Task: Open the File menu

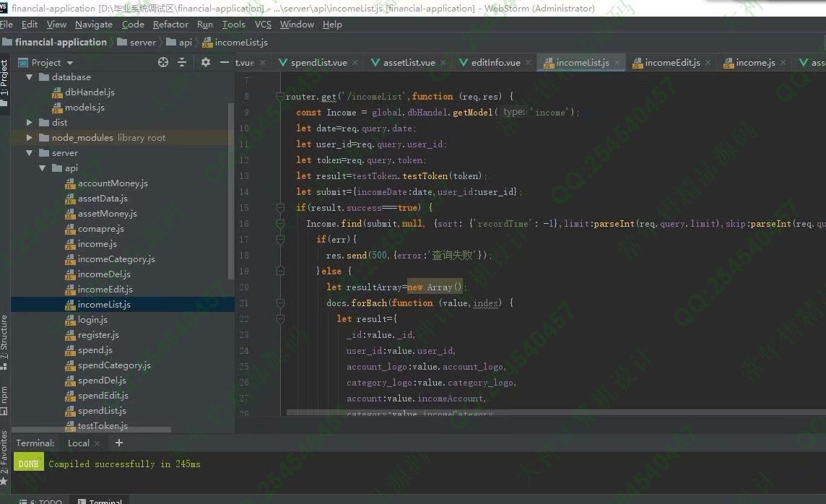Action: coord(6,25)
